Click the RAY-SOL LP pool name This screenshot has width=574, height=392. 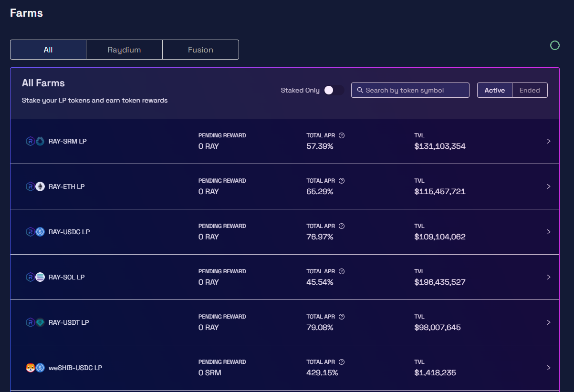[x=67, y=277]
